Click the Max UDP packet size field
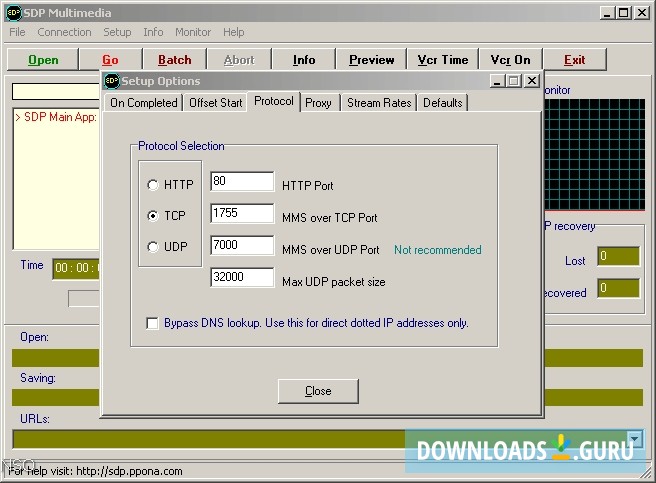The width and height of the screenshot is (656, 483). tap(242, 277)
